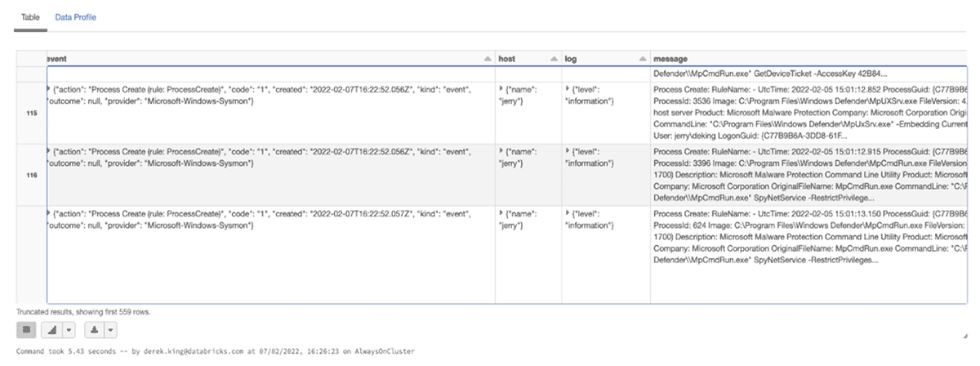Click the message column header
The height and width of the screenshot is (366, 980).
click(x=671, y=59)
